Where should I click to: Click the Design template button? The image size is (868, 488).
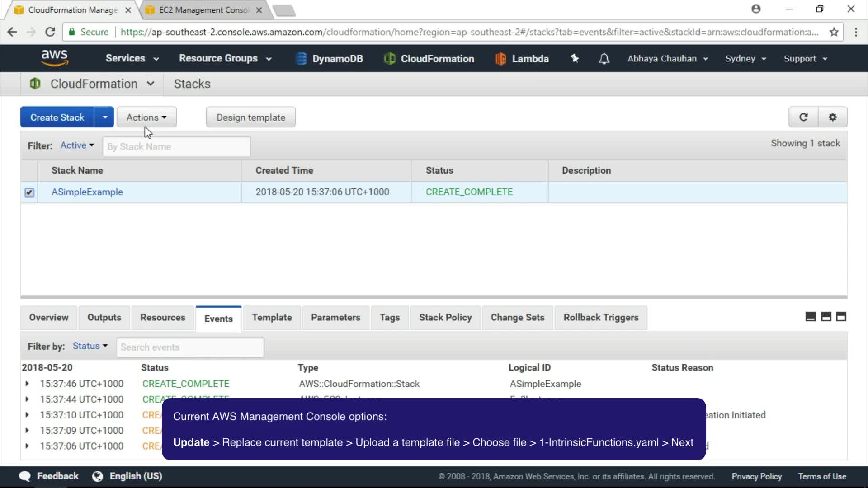tap(250, 117)
